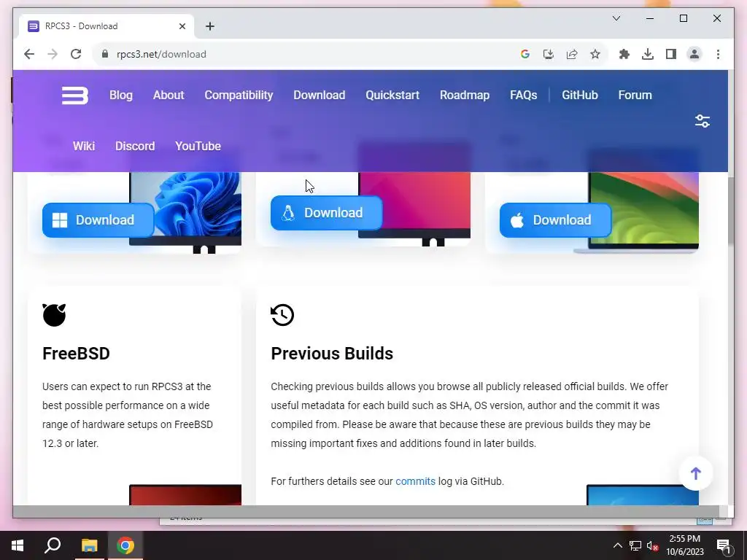747x560 pixels.
Task: Open the About menu item
Action: pyautogui.click(x=169, y=96)
